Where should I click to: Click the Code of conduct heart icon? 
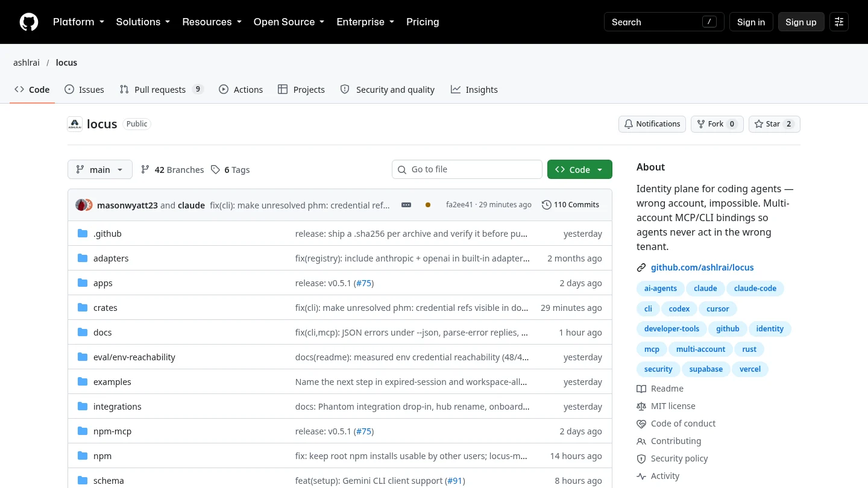coord(641,424)
